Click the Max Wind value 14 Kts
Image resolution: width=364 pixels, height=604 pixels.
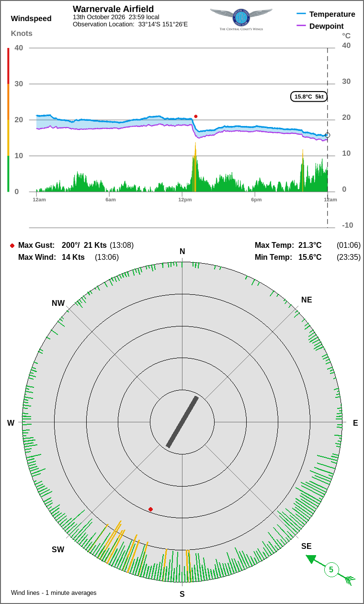click(x=73, y=257)
